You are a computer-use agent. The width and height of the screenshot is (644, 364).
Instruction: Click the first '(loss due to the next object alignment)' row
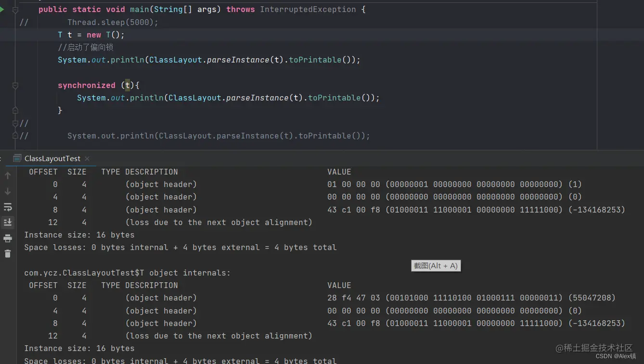[219, 222]
